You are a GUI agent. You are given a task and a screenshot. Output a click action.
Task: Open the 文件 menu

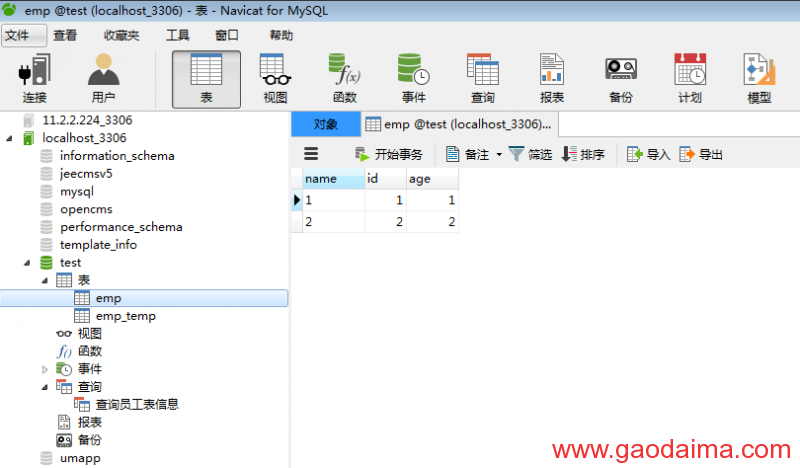pos(23,35)
